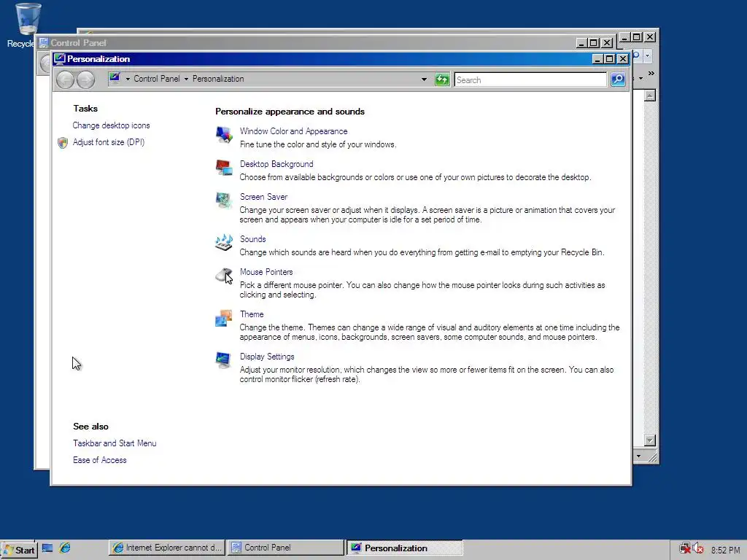Click Show Desktop in Quick Launch
747x560 pixels.
pyautogui.click(x=47, y=548)
